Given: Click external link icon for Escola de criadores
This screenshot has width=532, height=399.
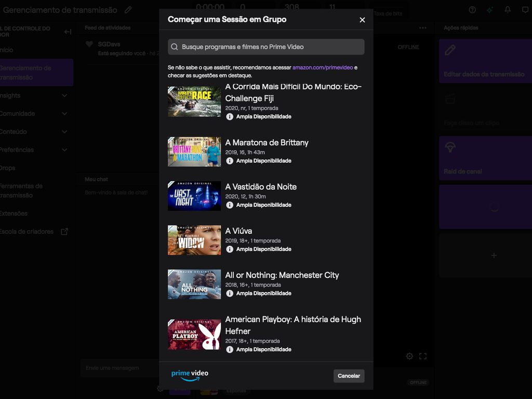Looking at the screenshot, I should [x=64, y=232].
